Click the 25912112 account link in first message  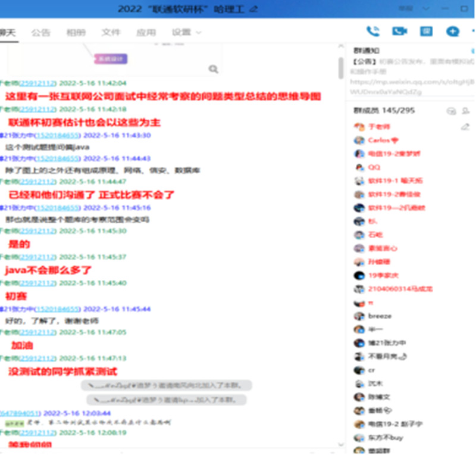click(37, 83)
